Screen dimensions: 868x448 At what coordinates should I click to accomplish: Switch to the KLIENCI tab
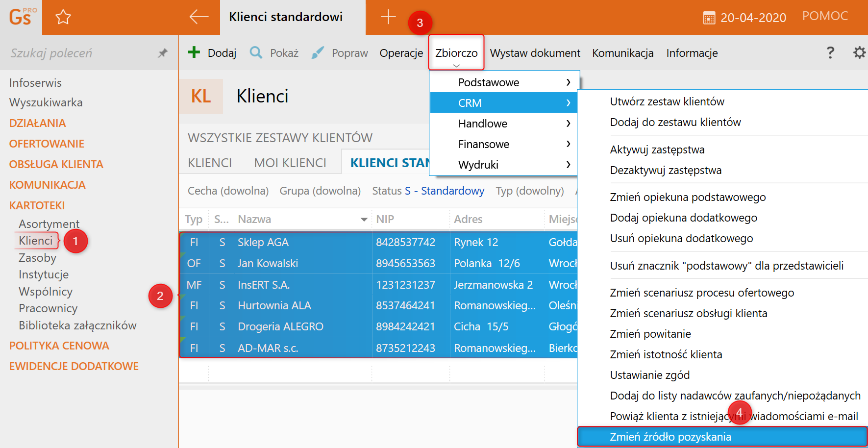pyautogui.click(x=210, y=163)
